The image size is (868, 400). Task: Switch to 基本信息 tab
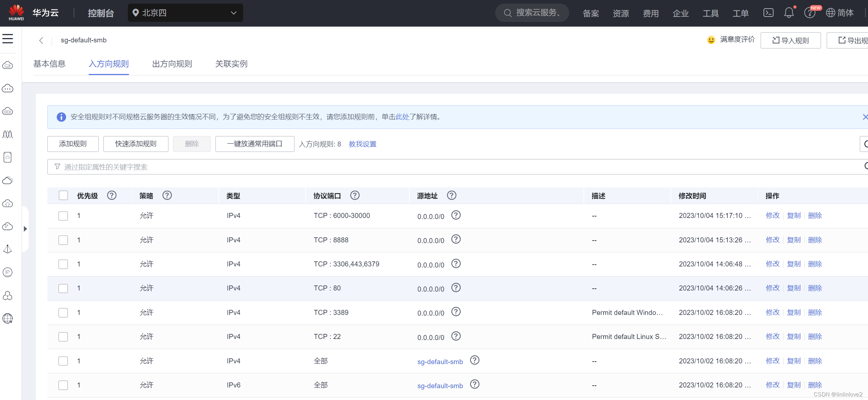pos(50,64)
